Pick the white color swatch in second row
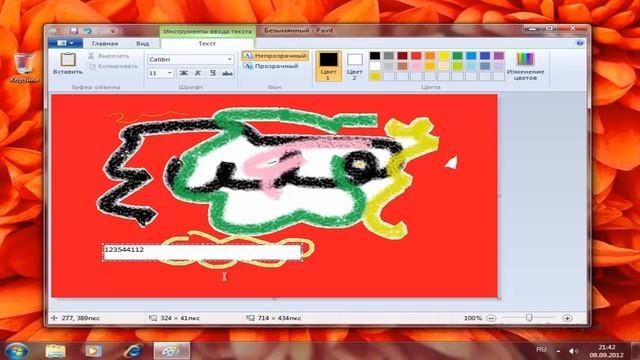Viewport: 640px width, 360px height. [375, 66]
